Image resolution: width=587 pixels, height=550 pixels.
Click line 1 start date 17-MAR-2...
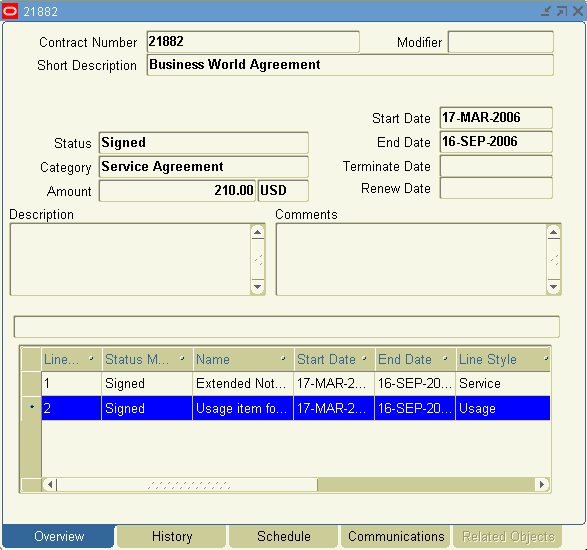click(334, 383)
